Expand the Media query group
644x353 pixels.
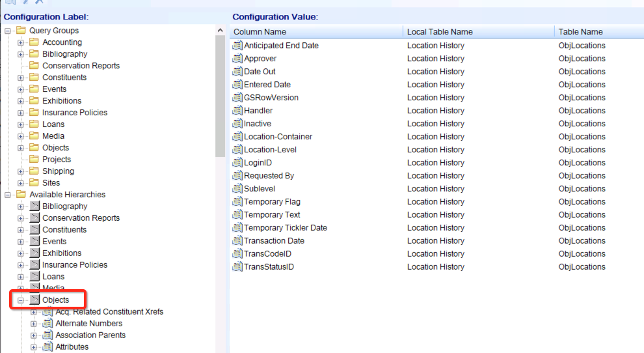tap(21, 136)
